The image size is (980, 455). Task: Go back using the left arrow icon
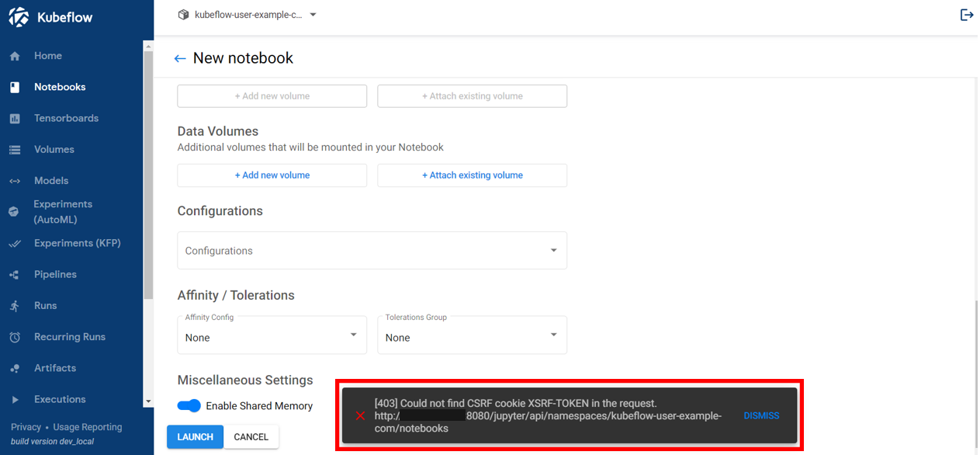point(180,58)
